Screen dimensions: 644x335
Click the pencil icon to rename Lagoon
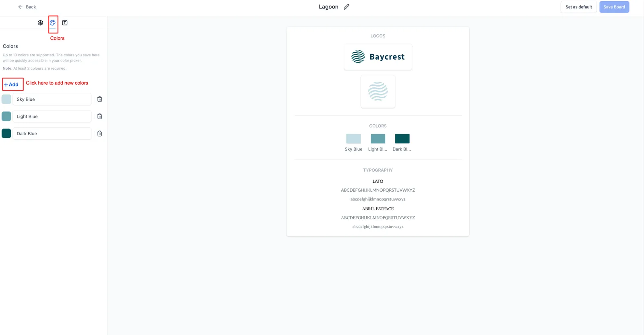[x=347, y=7]
